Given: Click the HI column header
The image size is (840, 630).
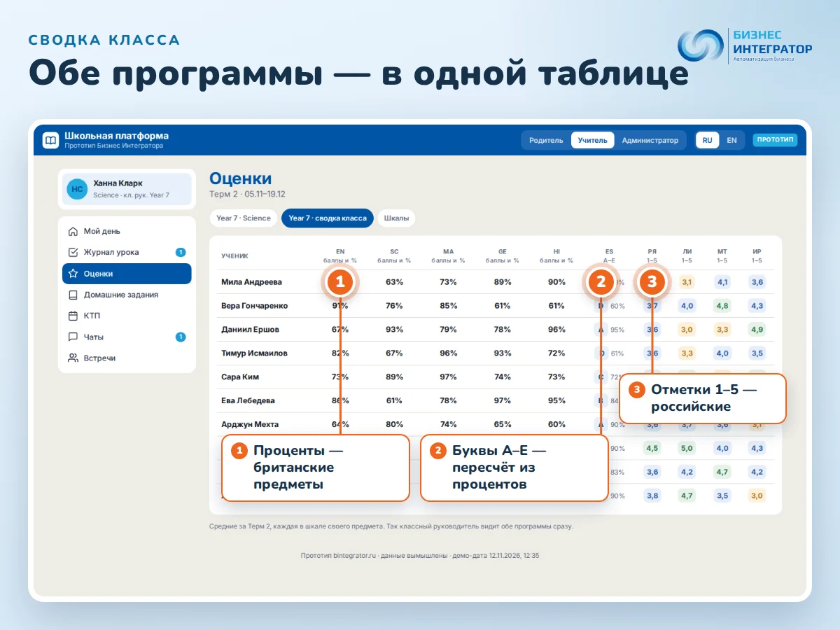Looking at the screenshot, I should 556,255.
